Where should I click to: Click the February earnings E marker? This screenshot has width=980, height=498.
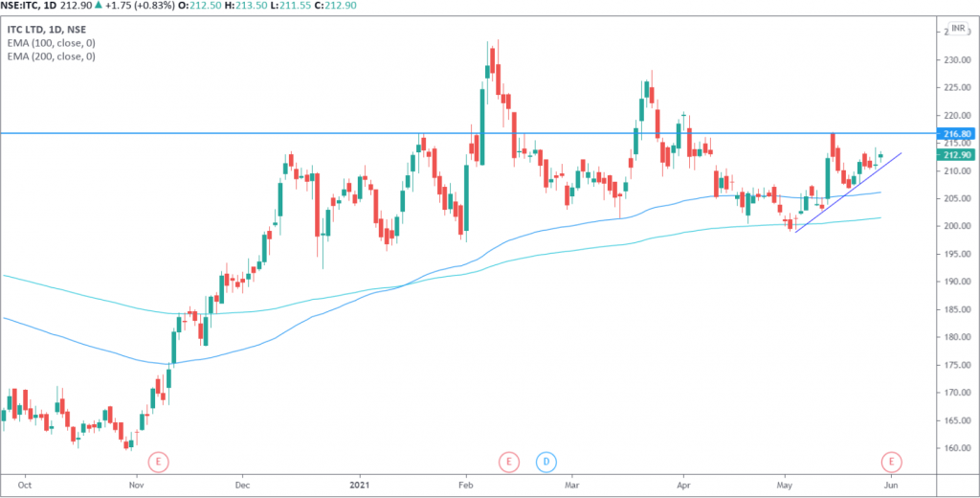point(508,462)
